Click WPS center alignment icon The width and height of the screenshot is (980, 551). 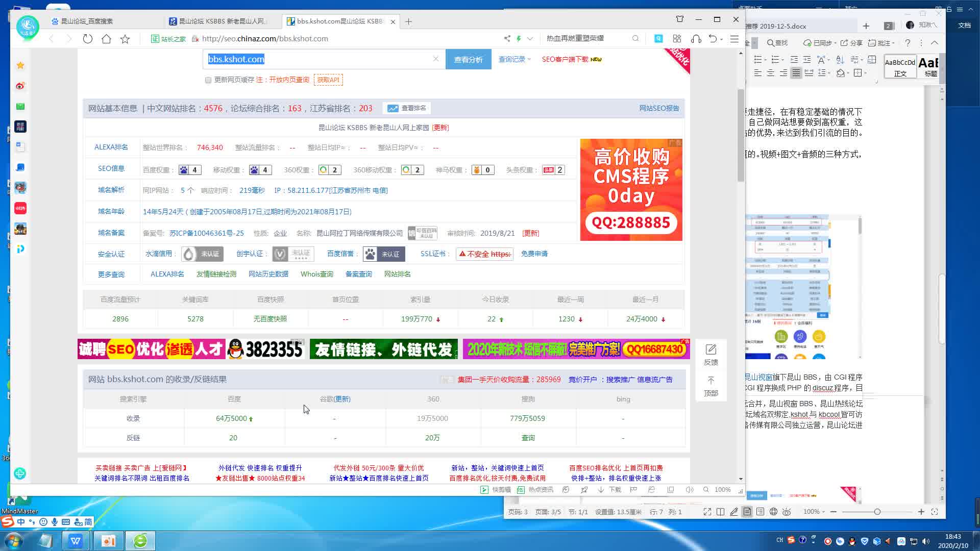click(x=770, y=73)
